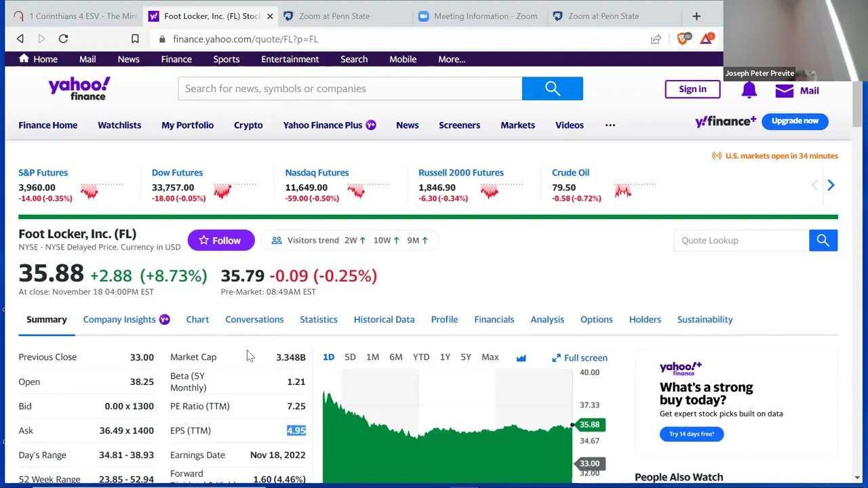Follow Foot Locker stock
Image resolution: width=868 pixels, height=488 pixels.
coord(221,241)
